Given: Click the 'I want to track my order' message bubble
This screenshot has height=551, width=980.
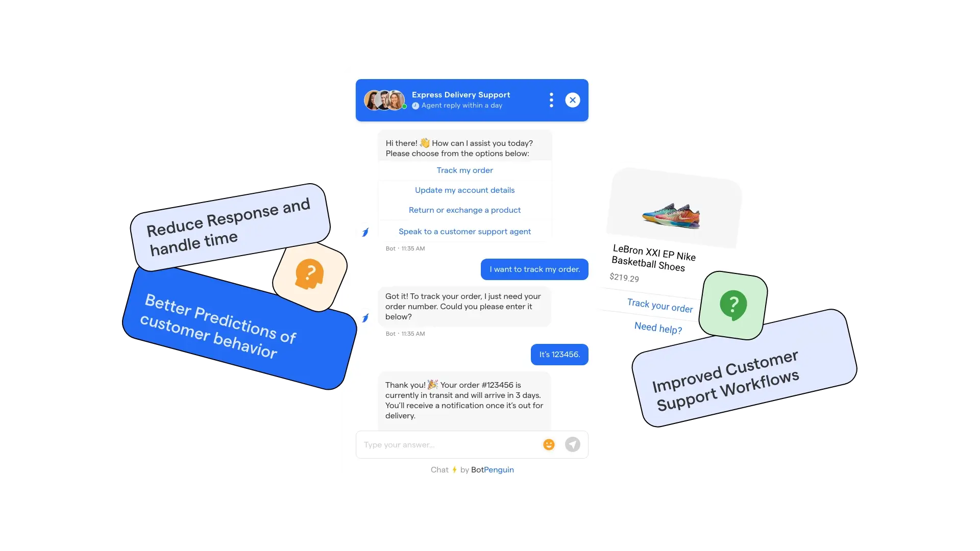Looking at the screenshot, I should pyautogui.click(x=534, y=269).
